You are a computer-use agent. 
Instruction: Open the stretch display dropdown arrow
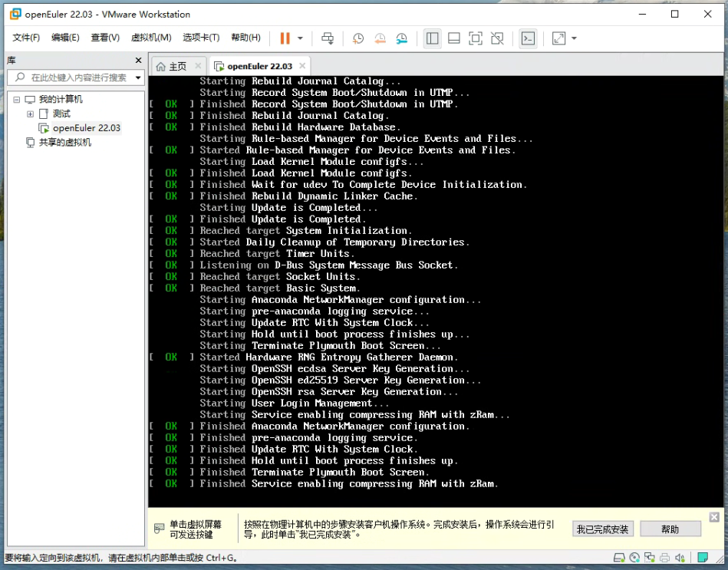pyautogui.click(x=574, y=38)
